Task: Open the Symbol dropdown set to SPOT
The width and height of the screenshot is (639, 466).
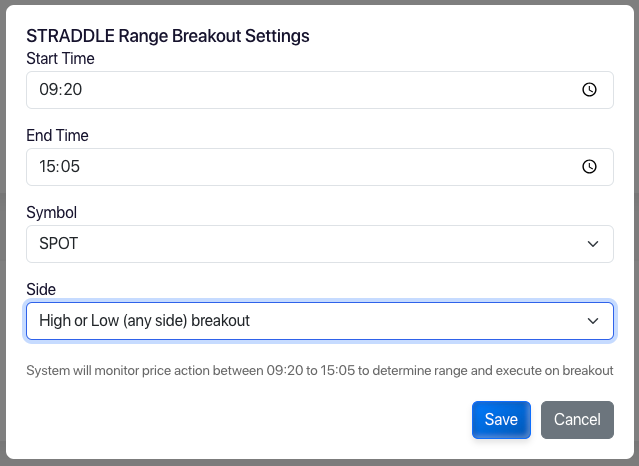Action: (320, 244)
